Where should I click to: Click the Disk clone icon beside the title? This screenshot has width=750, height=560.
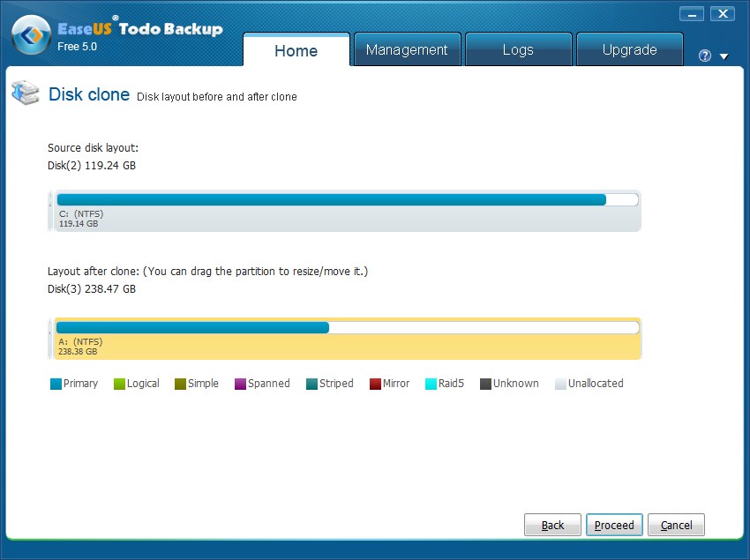[25, 93]
